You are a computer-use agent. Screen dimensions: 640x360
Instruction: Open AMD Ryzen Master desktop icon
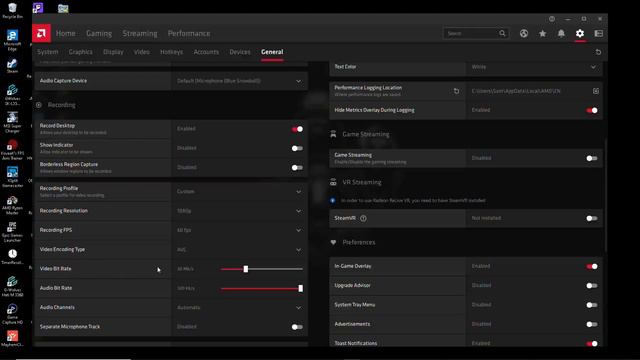point(12,205)
